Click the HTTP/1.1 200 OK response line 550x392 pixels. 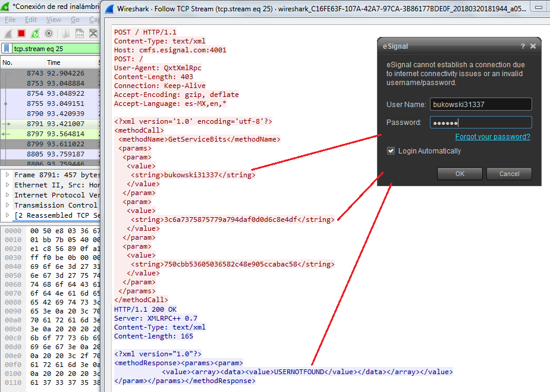click(x=145, y=309)
